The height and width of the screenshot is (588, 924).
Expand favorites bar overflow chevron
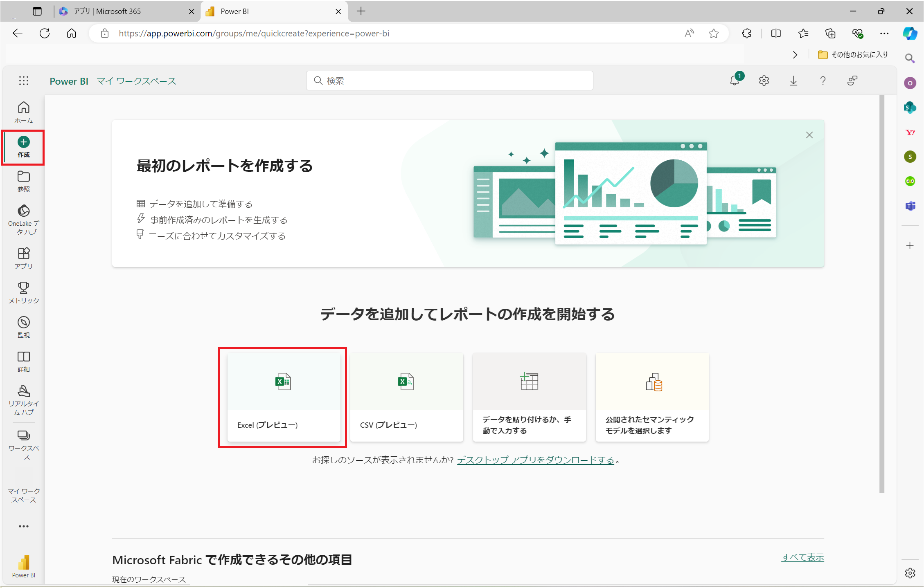pos(795,55)
